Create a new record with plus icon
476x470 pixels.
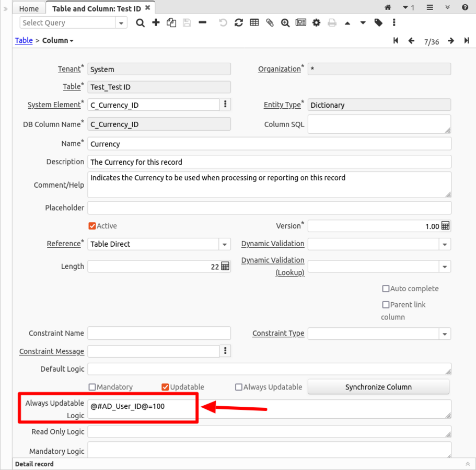156,22
